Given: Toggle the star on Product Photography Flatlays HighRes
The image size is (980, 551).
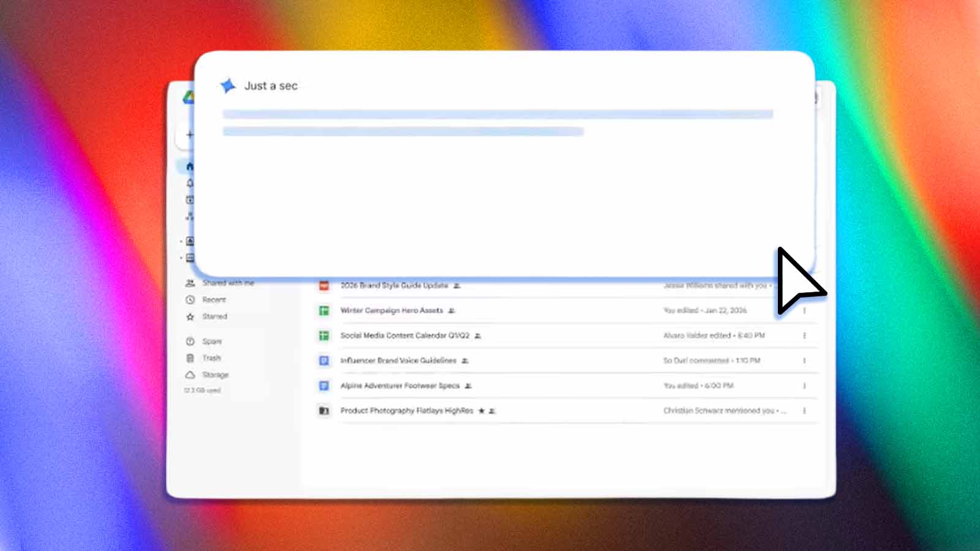Looking at the screenshot, I should click(482, 411).
